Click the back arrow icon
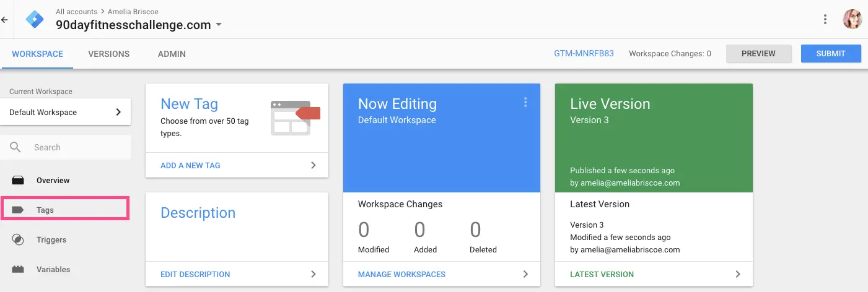This screenshot has width=868, height=292. coord(5,19)
